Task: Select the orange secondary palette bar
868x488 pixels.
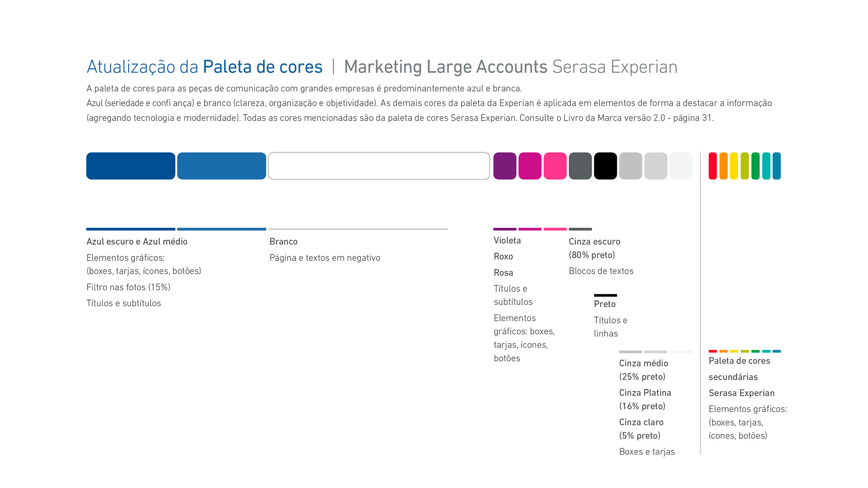Action: 723,166
